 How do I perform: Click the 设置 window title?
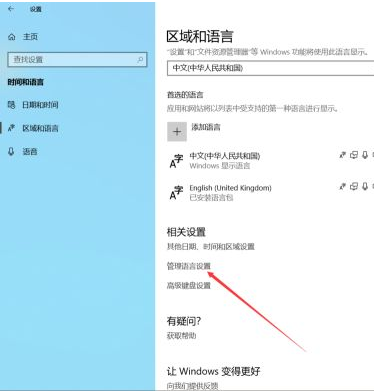coord(35,9)
